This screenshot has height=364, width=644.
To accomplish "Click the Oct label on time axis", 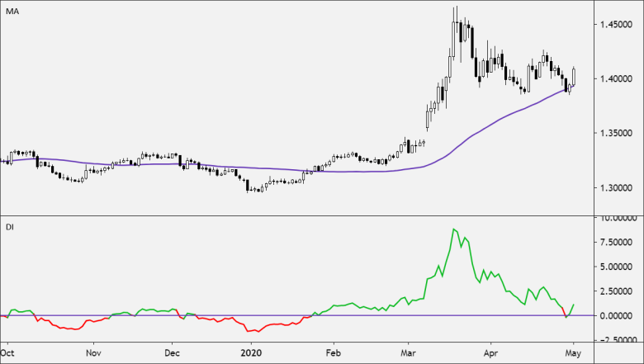I will [7, 353].
